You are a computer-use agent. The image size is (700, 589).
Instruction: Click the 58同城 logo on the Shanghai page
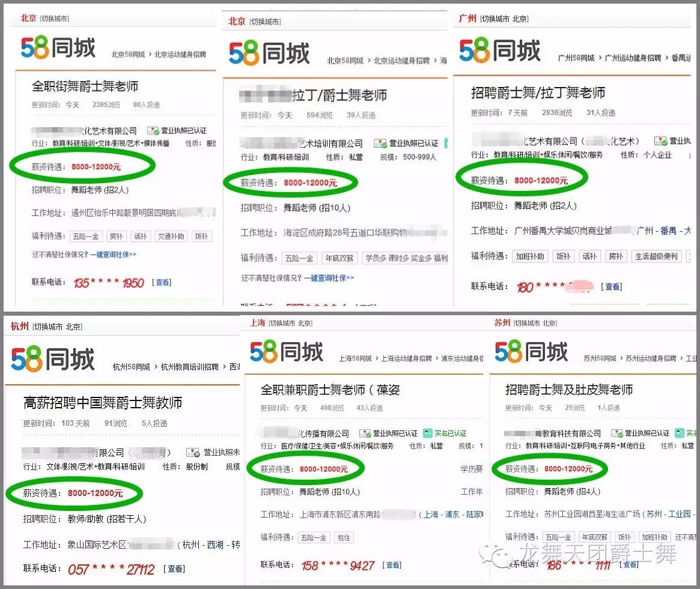[286, 352]
